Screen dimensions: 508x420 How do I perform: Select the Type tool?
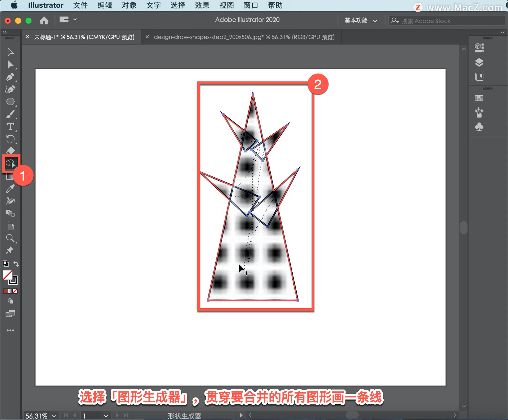point(10,127)
